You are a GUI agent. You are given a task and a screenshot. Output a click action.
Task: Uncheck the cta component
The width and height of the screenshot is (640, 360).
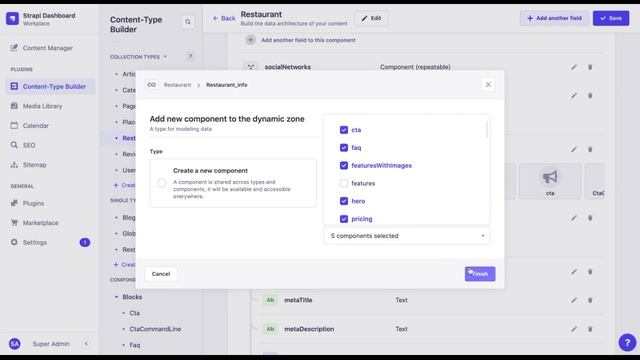point(344,130)
